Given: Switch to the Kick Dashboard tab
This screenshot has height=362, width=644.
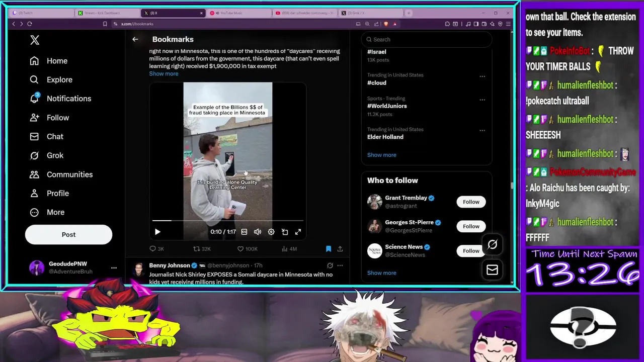Looking at the screenshot, I should [x=108, y=13].
